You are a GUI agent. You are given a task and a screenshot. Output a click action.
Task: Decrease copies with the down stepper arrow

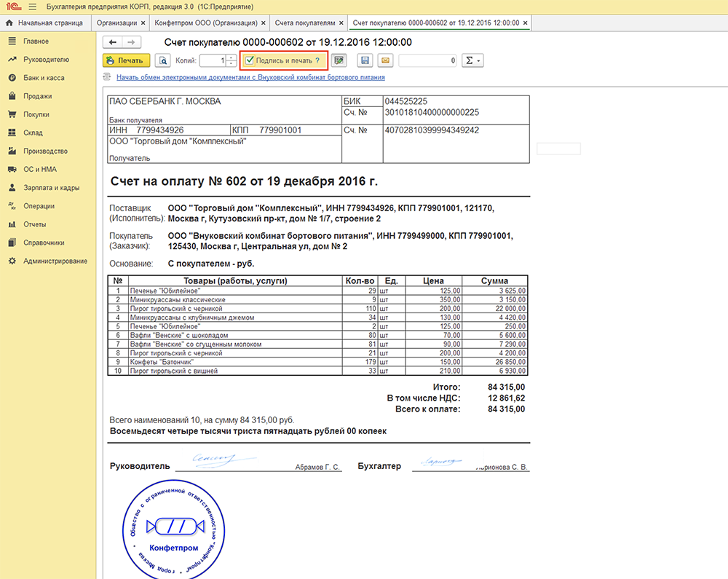232,63
